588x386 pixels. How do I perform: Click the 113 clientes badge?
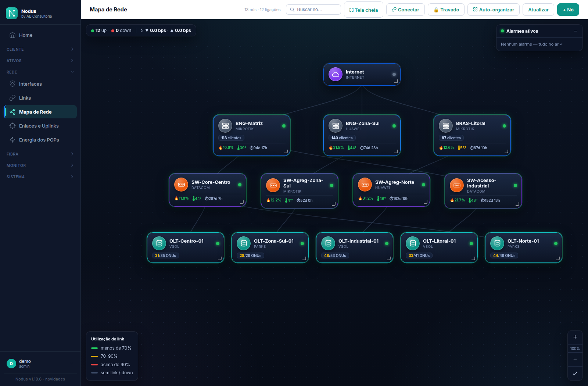click(x=231, y=138)
